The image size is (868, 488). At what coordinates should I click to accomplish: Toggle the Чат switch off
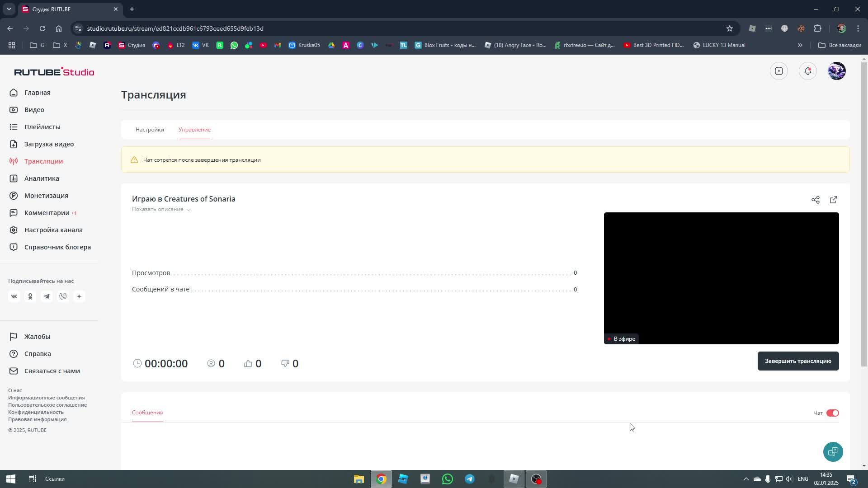point(832,413)
